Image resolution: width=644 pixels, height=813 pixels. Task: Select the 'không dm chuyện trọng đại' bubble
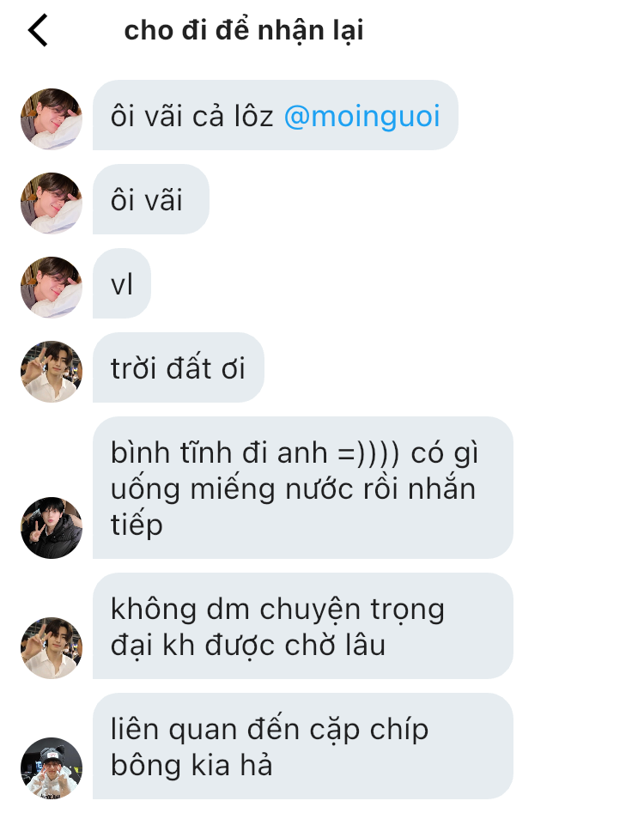click(303, 626)
